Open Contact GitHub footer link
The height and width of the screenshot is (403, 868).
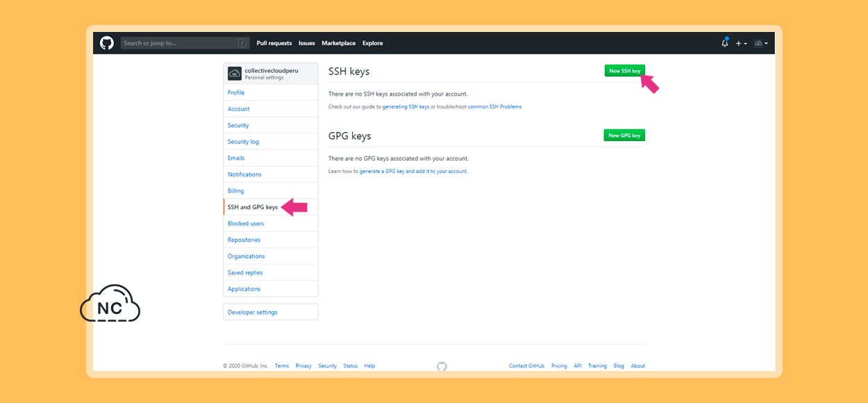tap(527, 366)
